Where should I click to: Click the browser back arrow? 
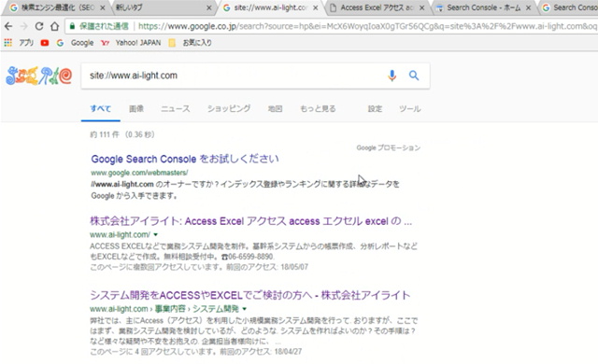[x=8, y=26]
